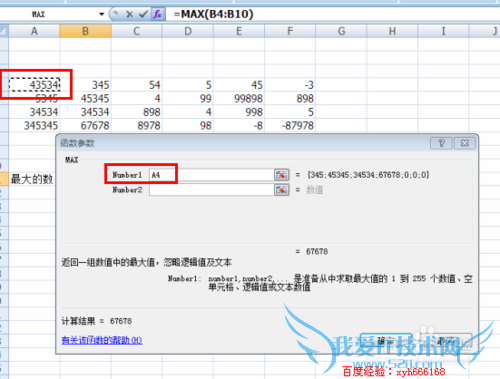Select cell containing 34534 in column A
The width and height of the screenshot is (500, 379).
click(x=34, y=112)
